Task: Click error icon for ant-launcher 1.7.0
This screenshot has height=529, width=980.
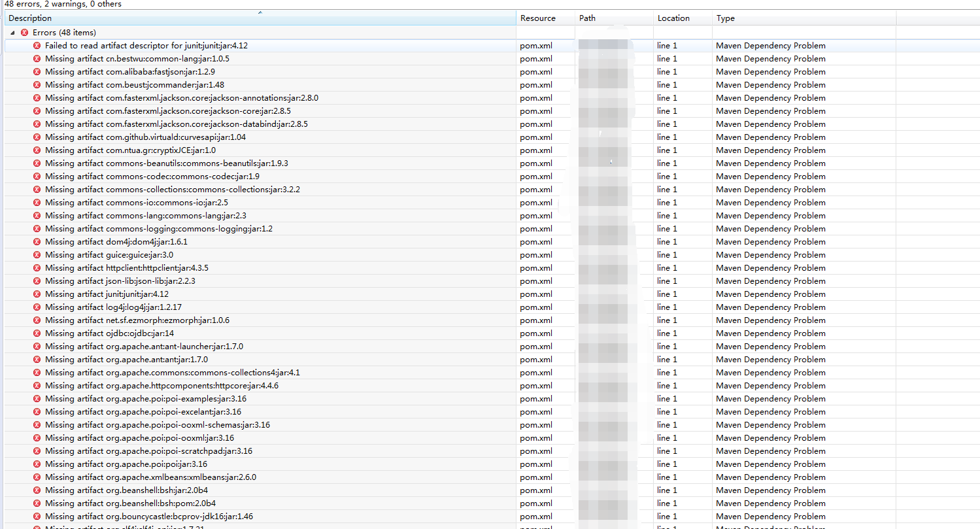Action: pyautogui.click(x=37, y=347)
